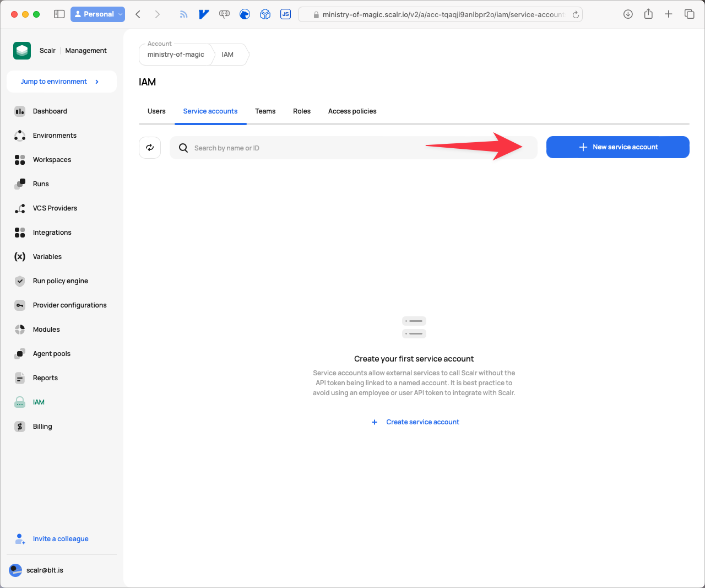The image size is (705, 588).
Task: Click the Create your first service account heading
Action: click(x=414, y=359)
